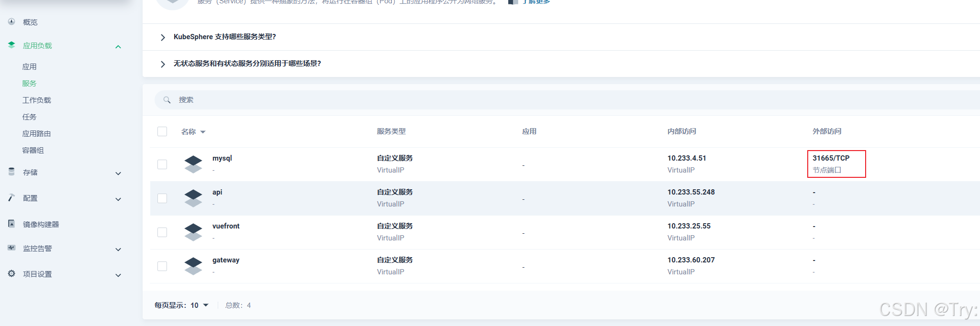Click the 项目设置 gear icon

(11, 273)
